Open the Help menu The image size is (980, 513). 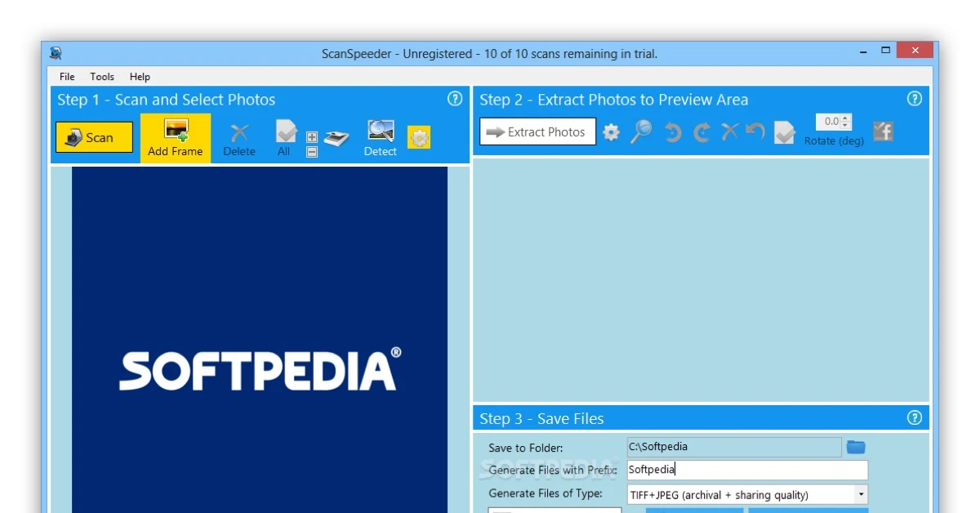(x=140, y=77)
